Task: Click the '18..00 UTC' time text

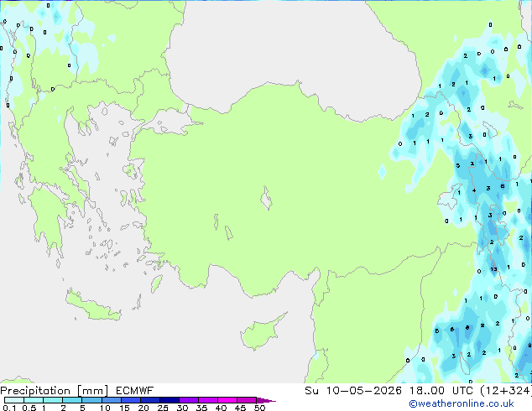Action: [441, 391]
